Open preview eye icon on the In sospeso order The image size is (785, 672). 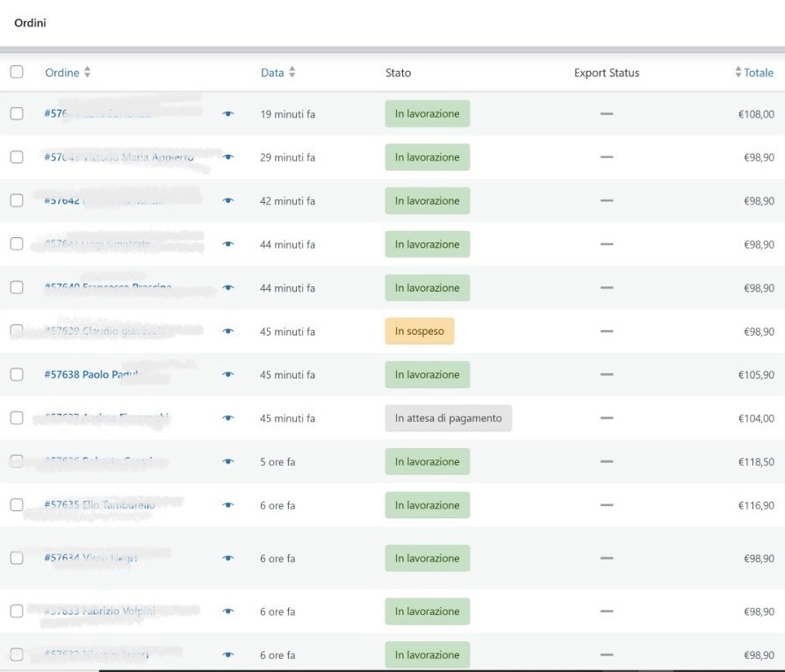pyautogui.click(x=228, y=332)
